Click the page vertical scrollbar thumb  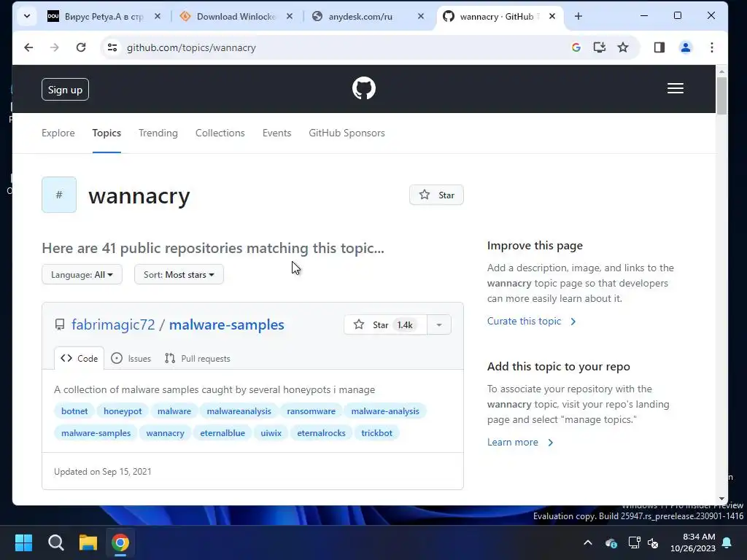point(721,96)
